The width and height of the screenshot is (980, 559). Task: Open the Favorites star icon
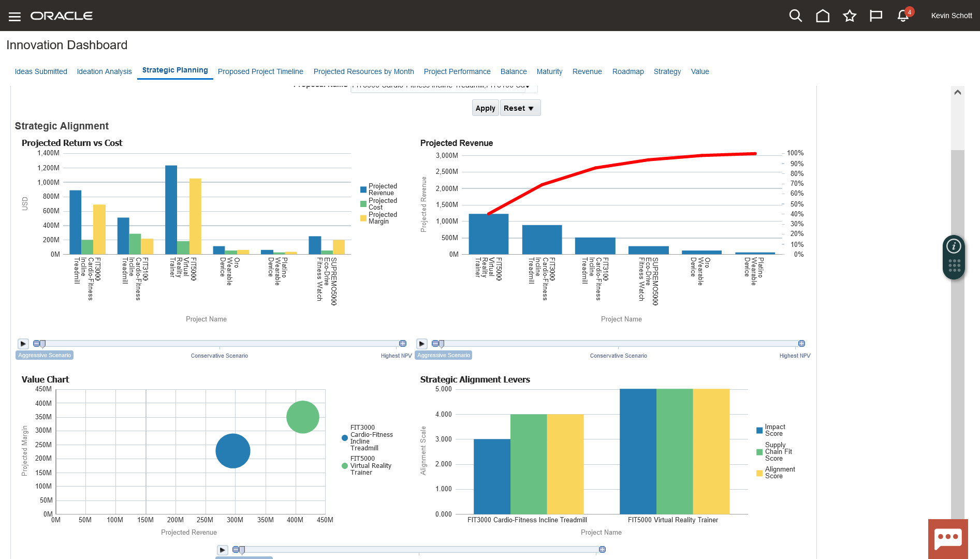[x=849, y=16]
